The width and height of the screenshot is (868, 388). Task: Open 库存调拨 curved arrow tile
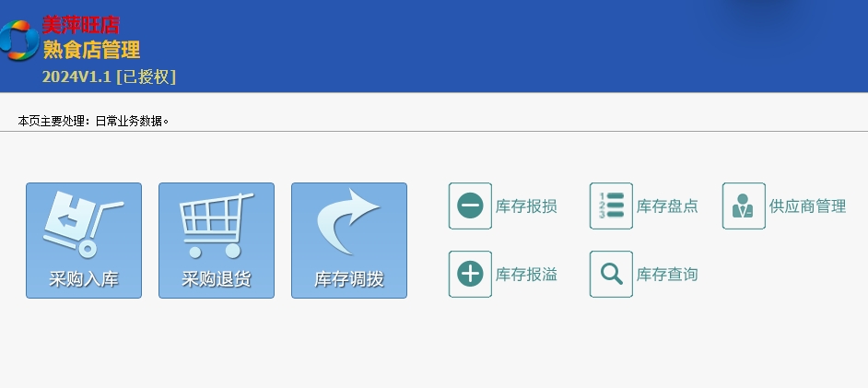(349, 241)
